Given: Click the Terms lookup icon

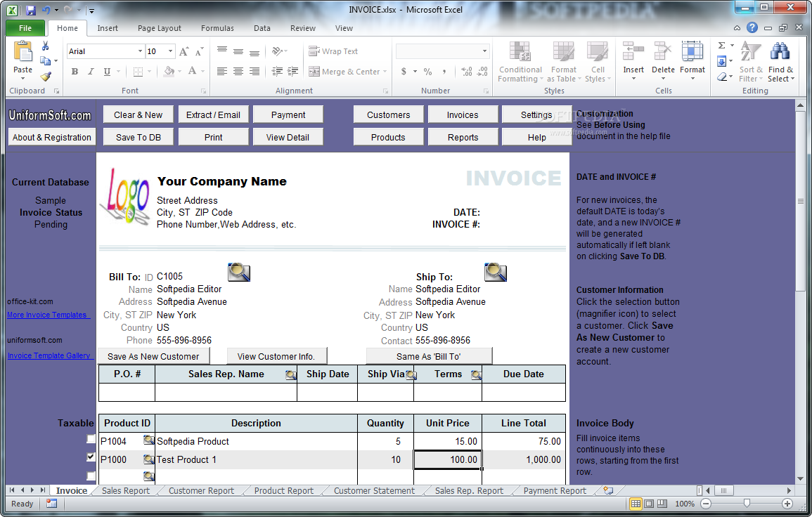Looking at the screenshot, I should coord(476,374).
